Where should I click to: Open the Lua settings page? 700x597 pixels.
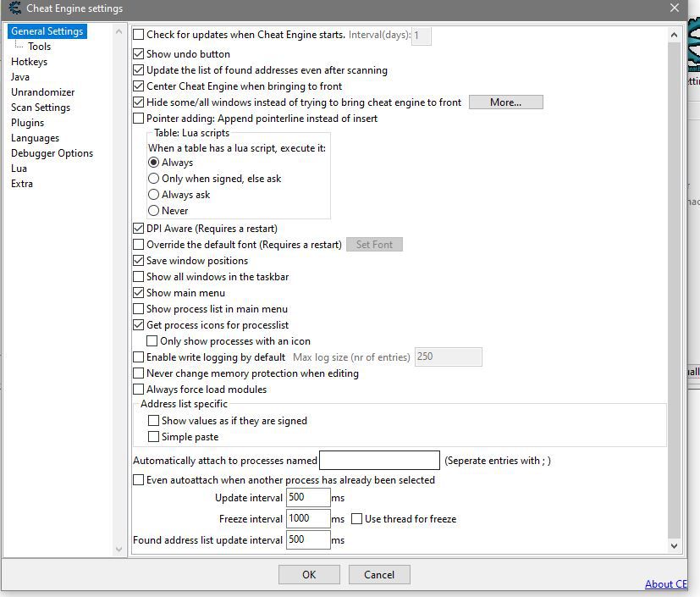pos(19,169)
